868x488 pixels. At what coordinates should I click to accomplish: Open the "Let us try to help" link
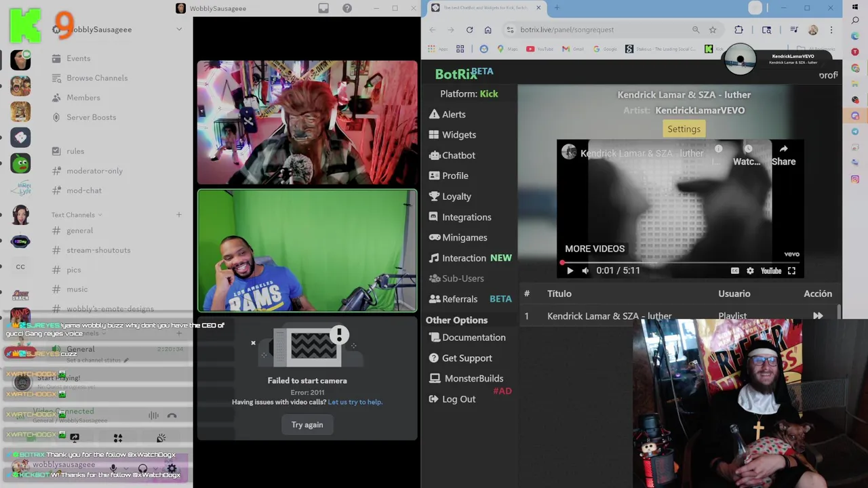[x=355, y=402]
